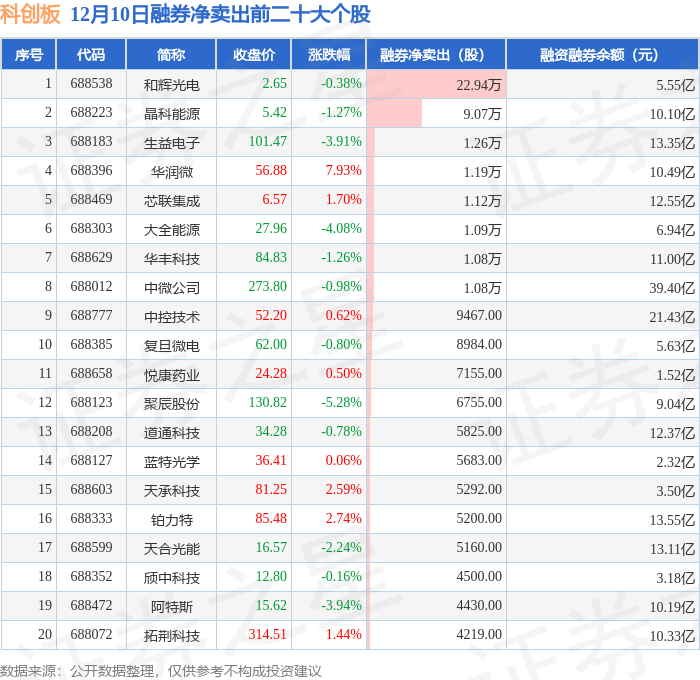The image size is (700, 680).
Task: Select stock name 天合光能
Action: point(171,549)
